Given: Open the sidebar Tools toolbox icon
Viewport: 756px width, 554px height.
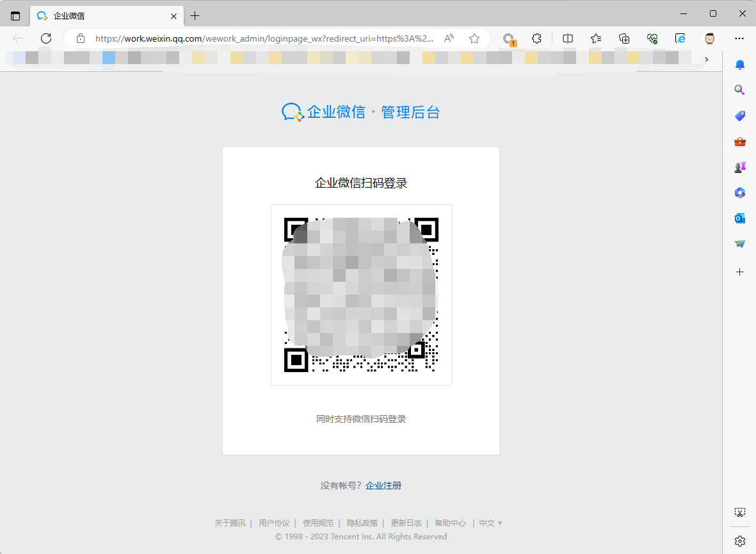Looking at the screenshot, I should click(740, 142).
